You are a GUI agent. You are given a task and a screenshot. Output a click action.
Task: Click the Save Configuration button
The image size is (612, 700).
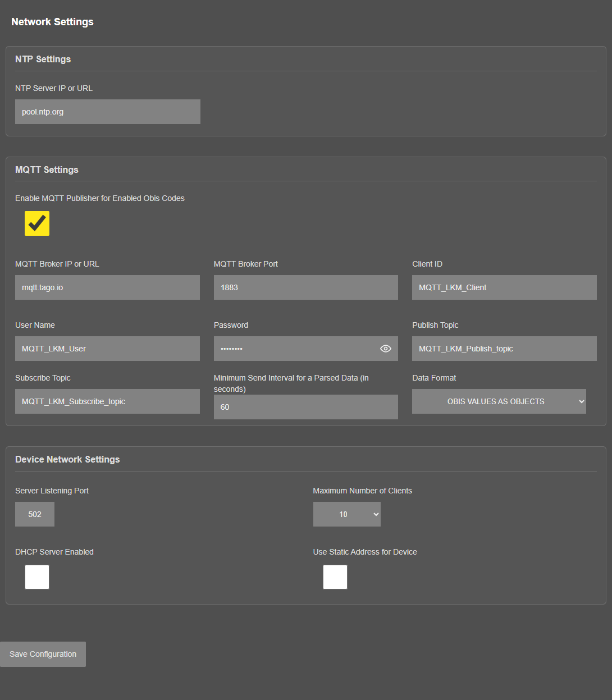click(43, 654)
